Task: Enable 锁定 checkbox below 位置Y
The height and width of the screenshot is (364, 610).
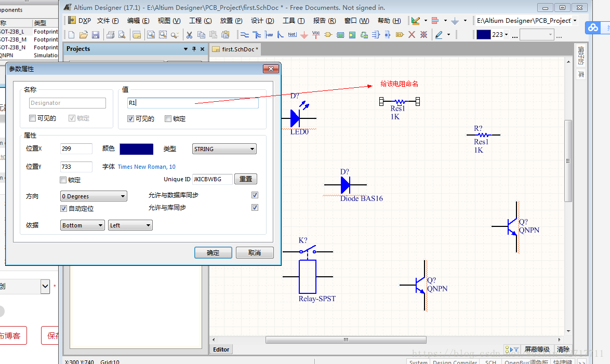Action: [x=63, y=180]
